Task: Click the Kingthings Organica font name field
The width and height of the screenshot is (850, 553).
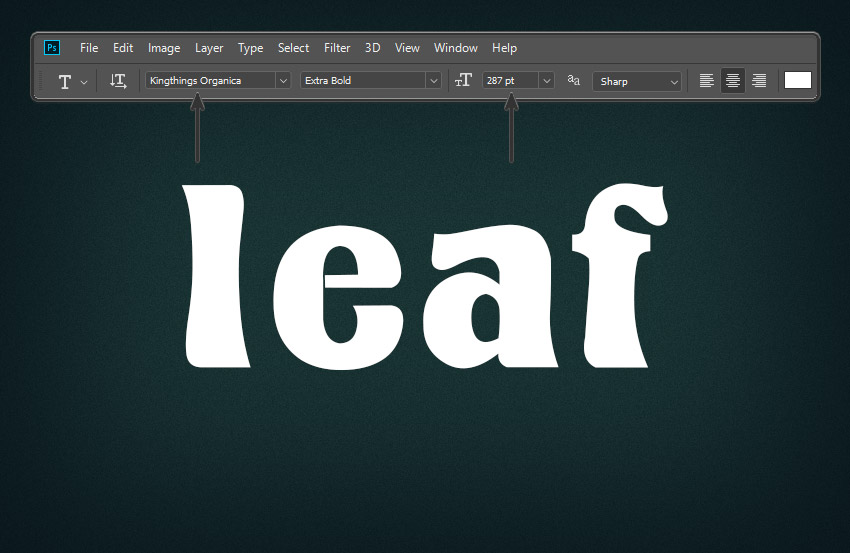Action: coord(210,81)
